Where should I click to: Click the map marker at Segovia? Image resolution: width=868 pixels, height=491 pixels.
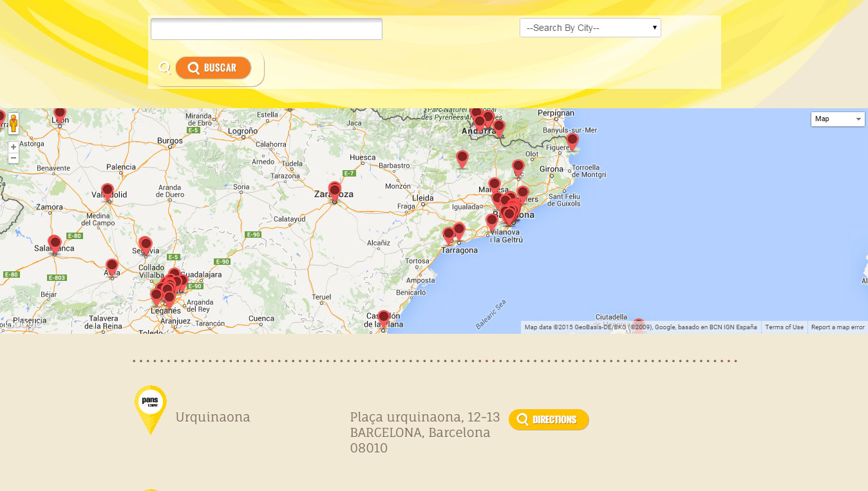pos(146,246)
